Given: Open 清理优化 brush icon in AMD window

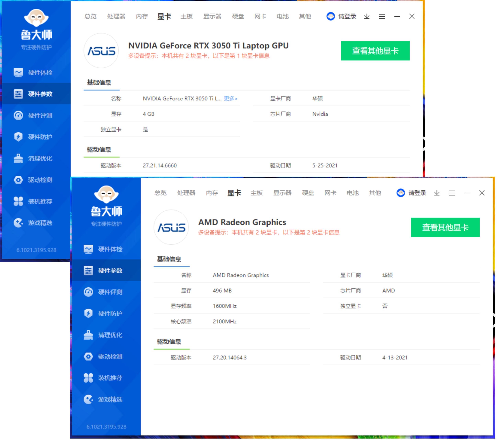Looking at the screenshot, I should pos(88,335).
